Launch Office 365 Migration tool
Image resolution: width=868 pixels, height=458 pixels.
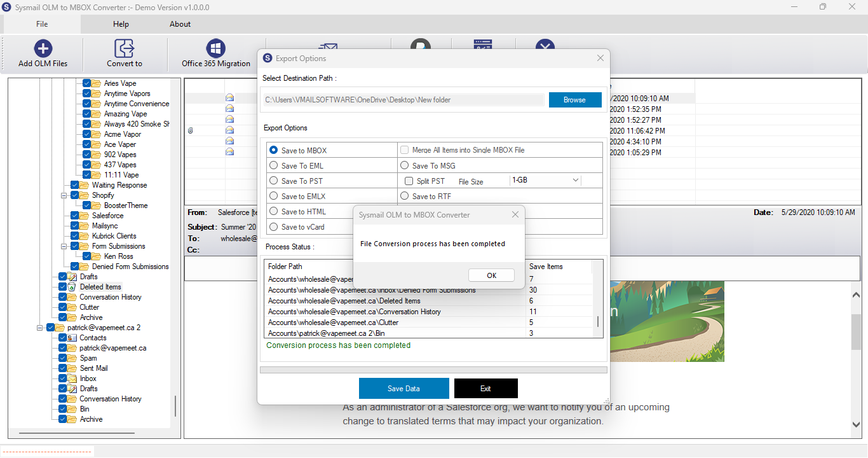216,48
